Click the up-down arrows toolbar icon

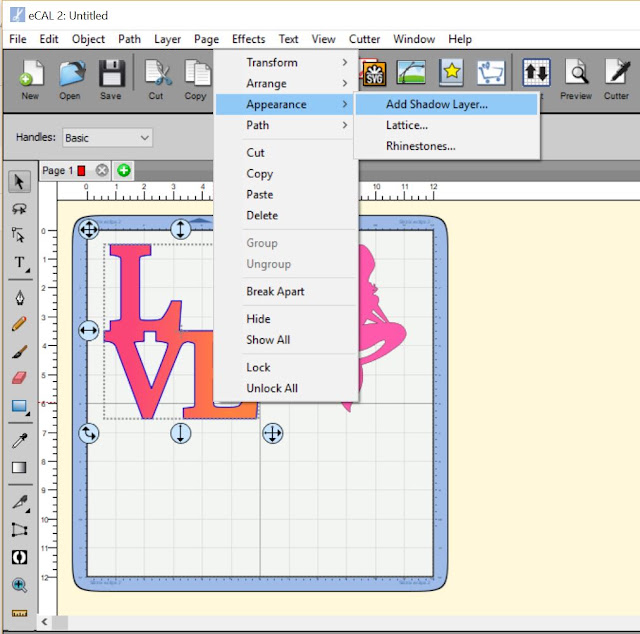point(536,72)
